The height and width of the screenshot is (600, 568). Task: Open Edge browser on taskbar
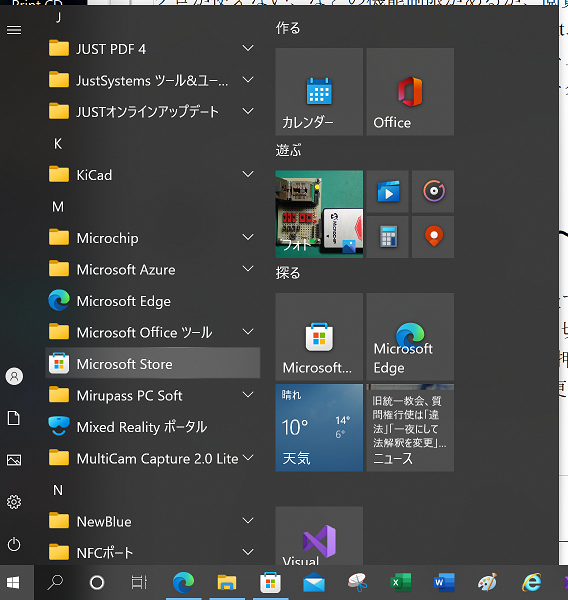point(183,583)
